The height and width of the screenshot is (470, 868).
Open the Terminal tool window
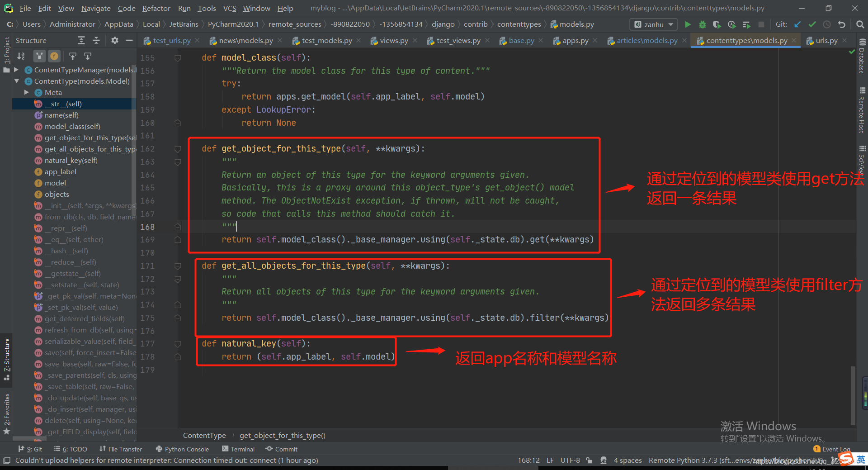(238, 449)
